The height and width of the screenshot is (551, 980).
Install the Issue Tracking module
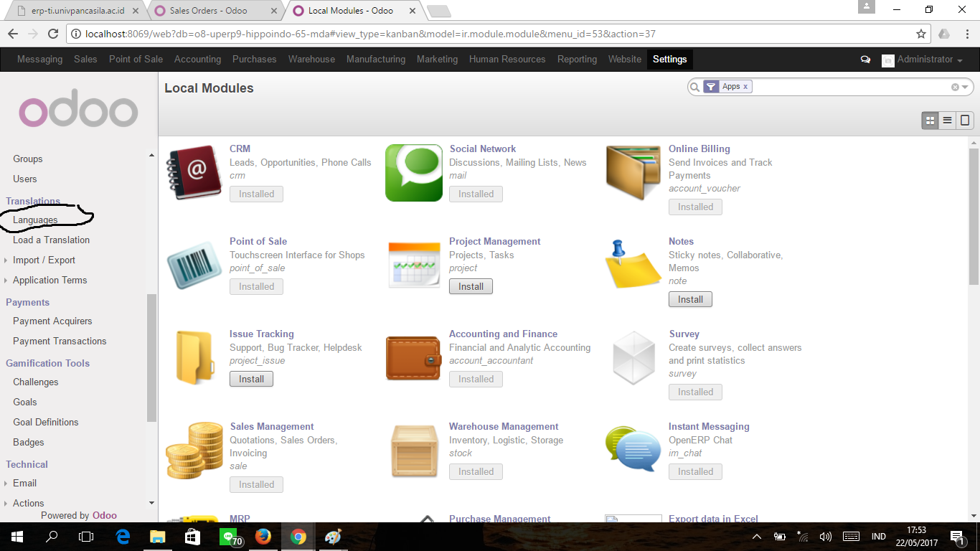pyautogui.click(x=251, y=379)
